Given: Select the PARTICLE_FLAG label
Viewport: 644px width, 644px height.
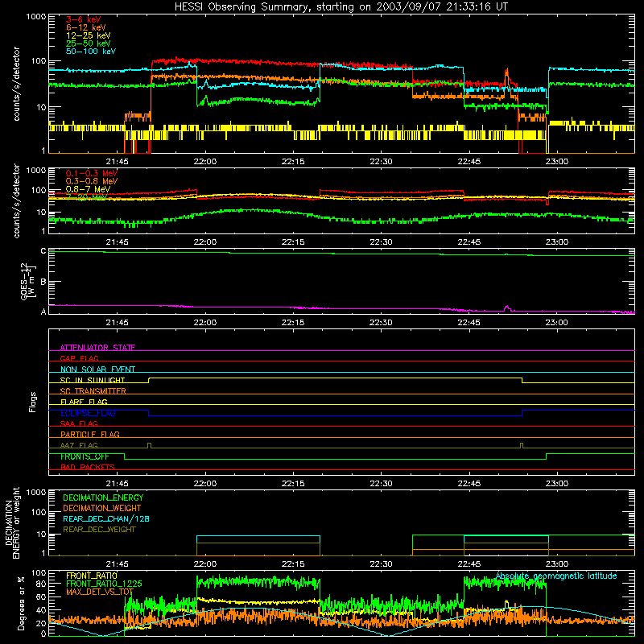Looking at the screenshot, I should pos(90,434).
